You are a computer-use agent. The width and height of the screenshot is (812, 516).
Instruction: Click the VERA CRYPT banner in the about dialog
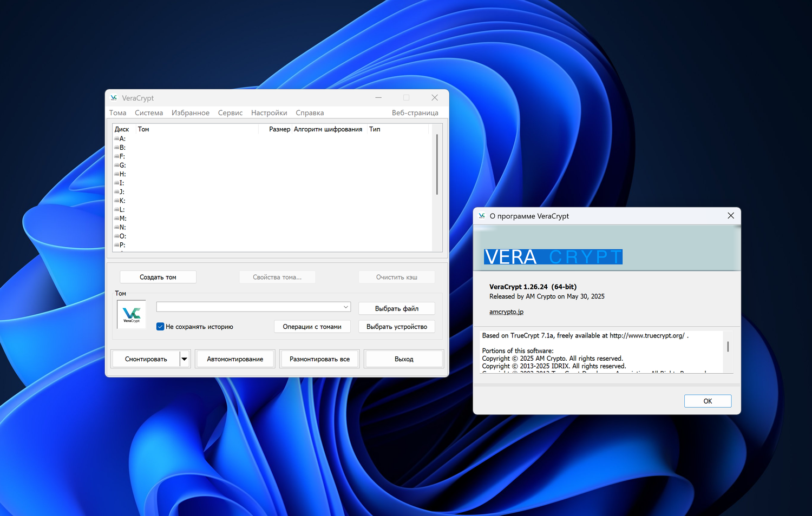tap(553, 257)
